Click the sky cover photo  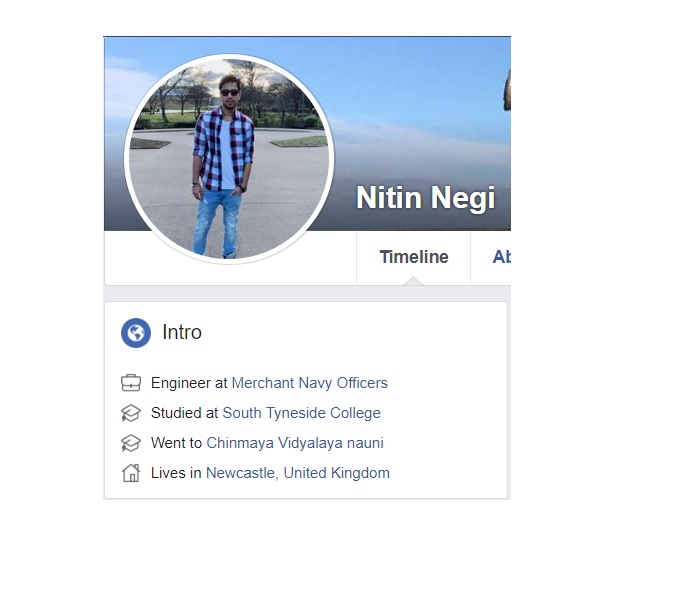pyautogui.click(x=420, y=112)
